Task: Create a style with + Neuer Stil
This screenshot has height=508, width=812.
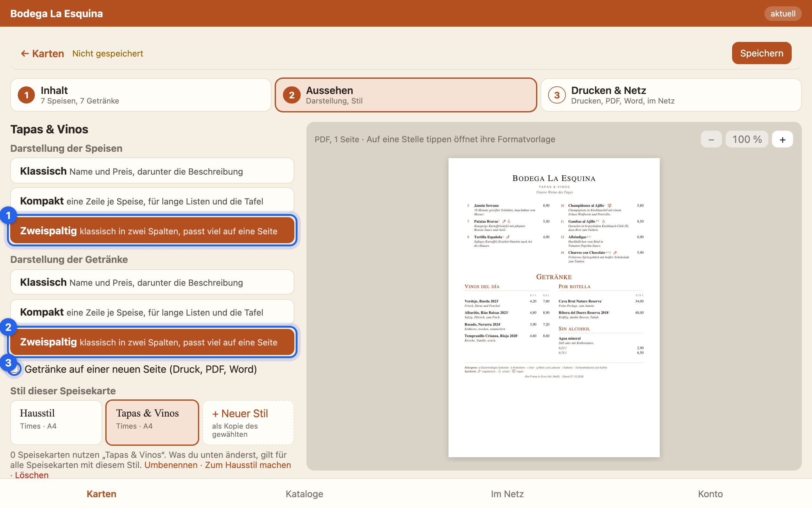Action: pyautogui.click(x=248, y=422)
